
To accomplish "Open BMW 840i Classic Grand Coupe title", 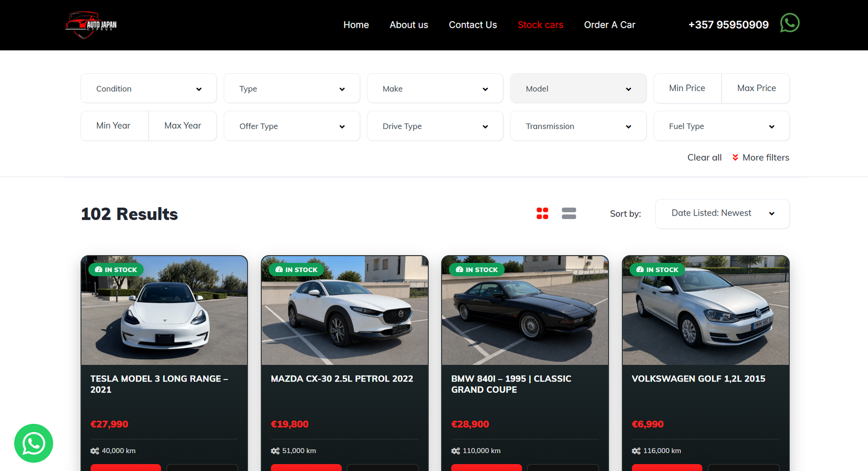I will click(x=511, y=384).
